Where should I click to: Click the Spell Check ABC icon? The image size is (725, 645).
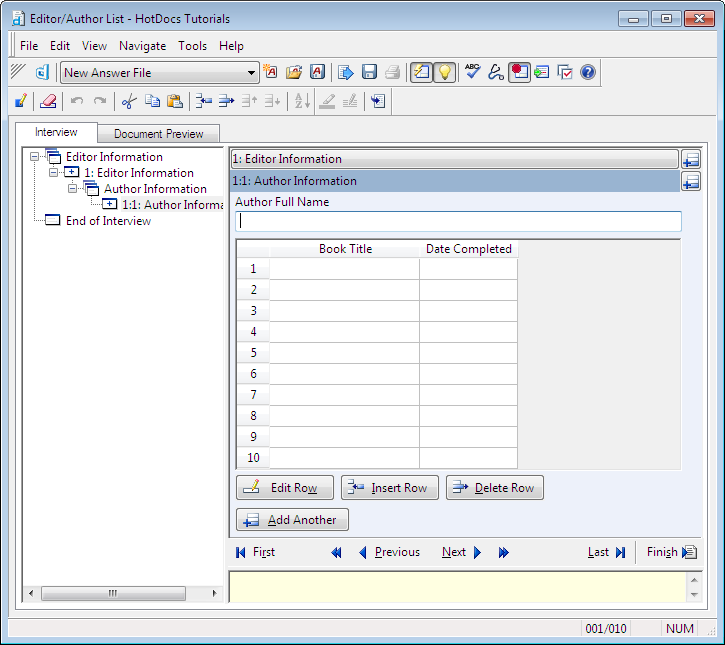[472, 72]
